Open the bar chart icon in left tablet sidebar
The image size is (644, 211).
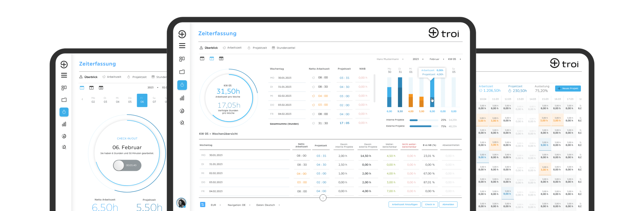click(x=64, y=124)
